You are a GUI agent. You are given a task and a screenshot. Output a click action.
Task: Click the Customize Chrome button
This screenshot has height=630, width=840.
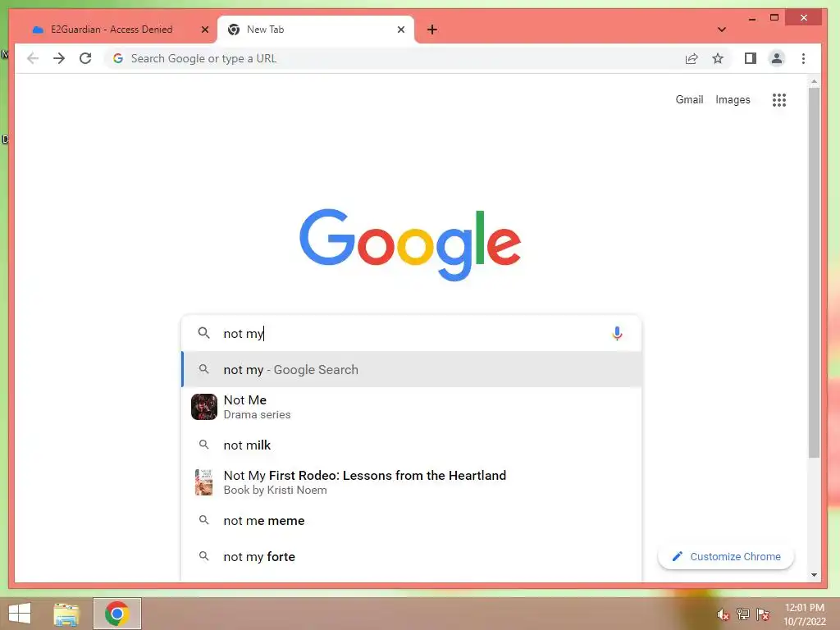point(726,557)
